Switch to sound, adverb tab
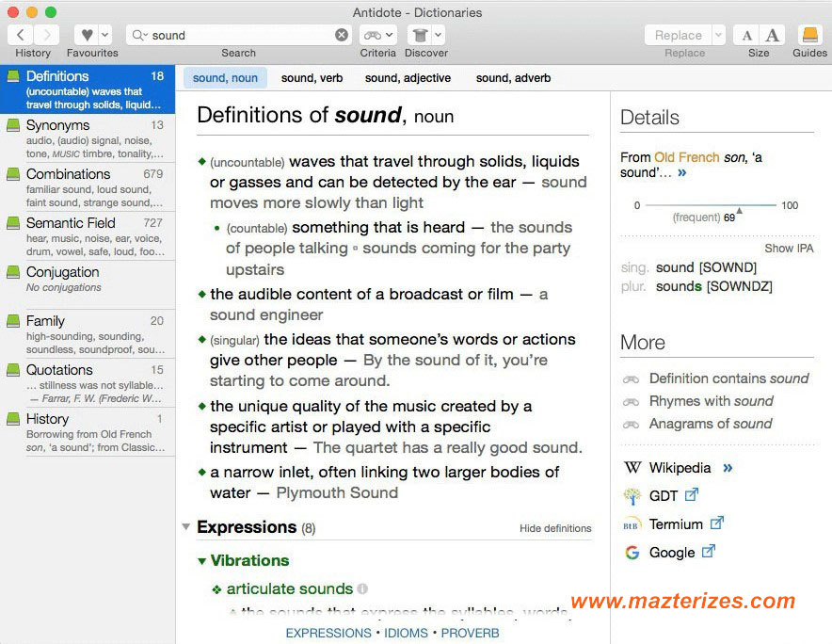The image size is (832, 644). [513, 78]
